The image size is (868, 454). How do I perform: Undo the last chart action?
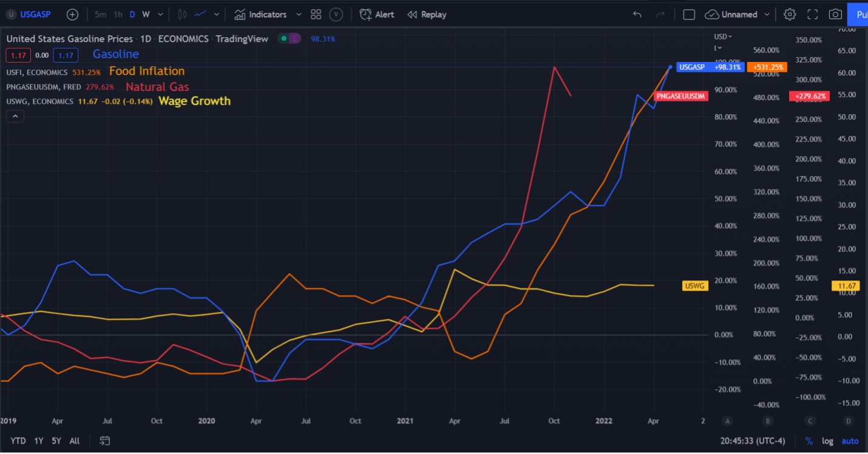(x=637, y=15)
